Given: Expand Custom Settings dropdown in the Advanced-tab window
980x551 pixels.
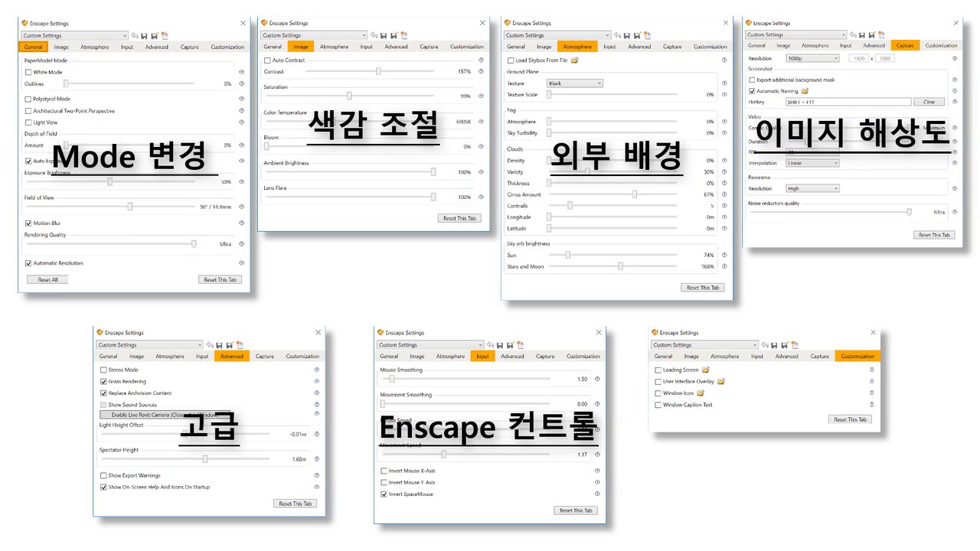Looking at the screenshot, I should point(149,344).
